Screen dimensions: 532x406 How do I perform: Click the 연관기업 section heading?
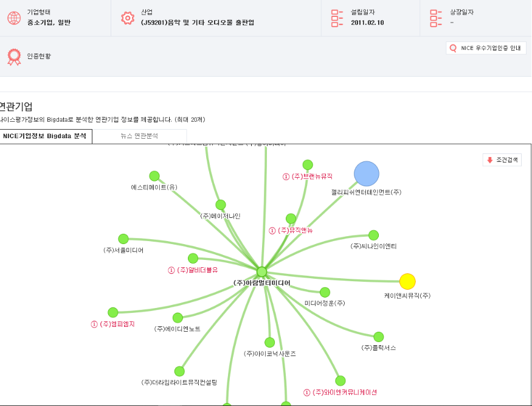coord(16,107)
